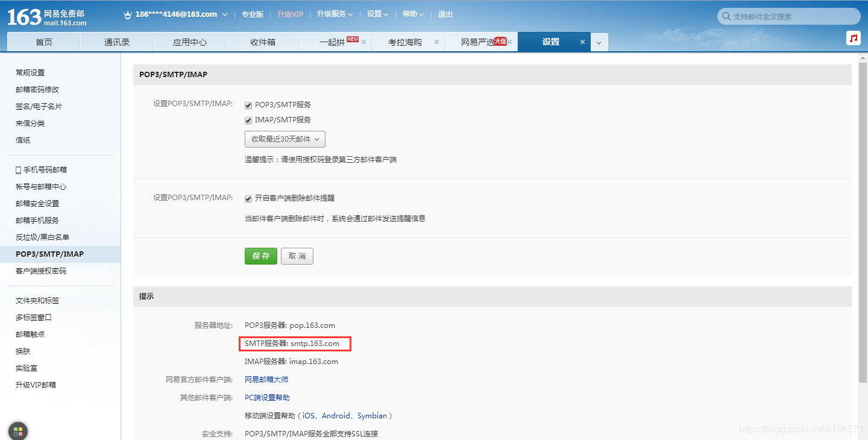Click the 升级VIP link
868x440 pixels.
(290, 14)
